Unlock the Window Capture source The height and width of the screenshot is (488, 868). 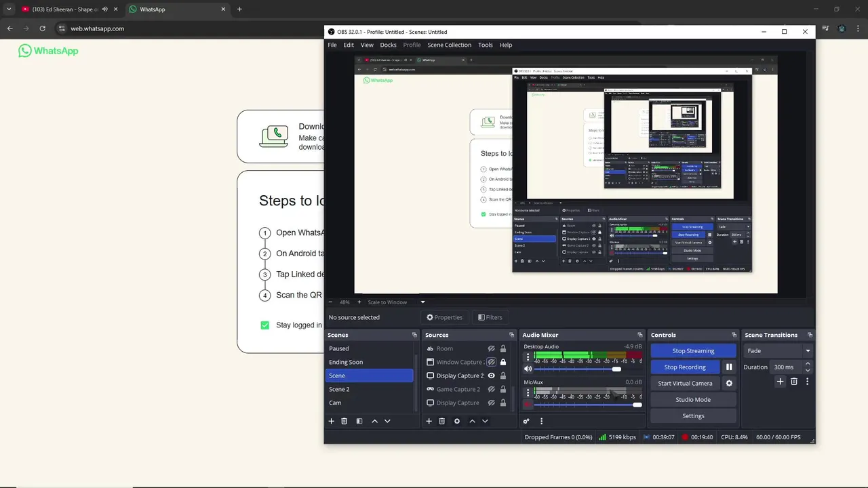[502, 362]
